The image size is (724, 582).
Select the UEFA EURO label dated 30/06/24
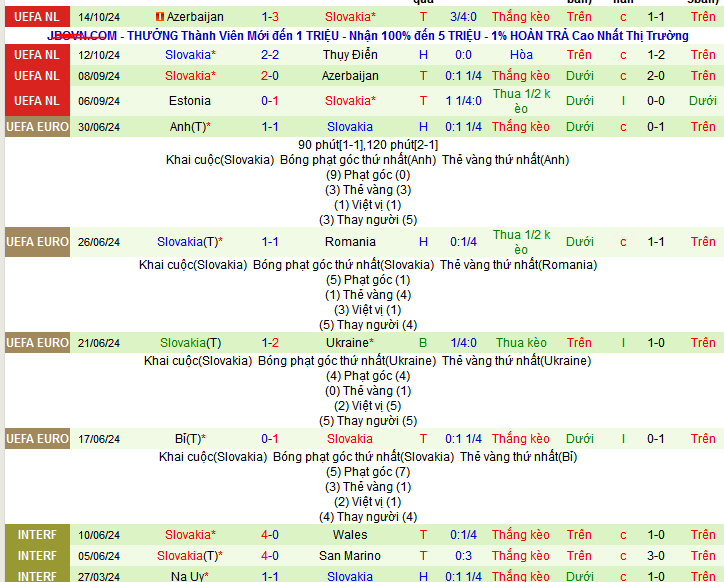click(x=37, y=127)
